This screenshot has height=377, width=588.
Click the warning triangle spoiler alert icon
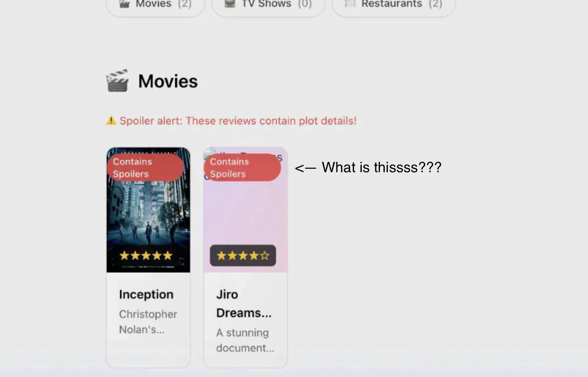click(111, 121)
